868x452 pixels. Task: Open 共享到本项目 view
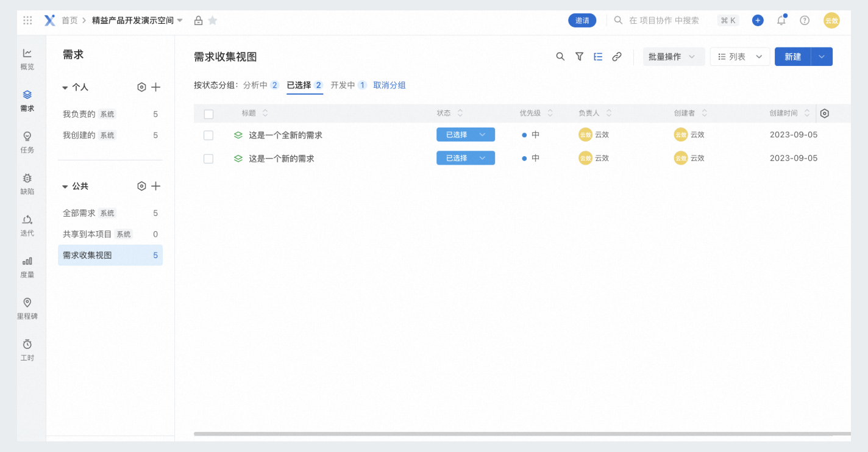(x=110, y=234)
